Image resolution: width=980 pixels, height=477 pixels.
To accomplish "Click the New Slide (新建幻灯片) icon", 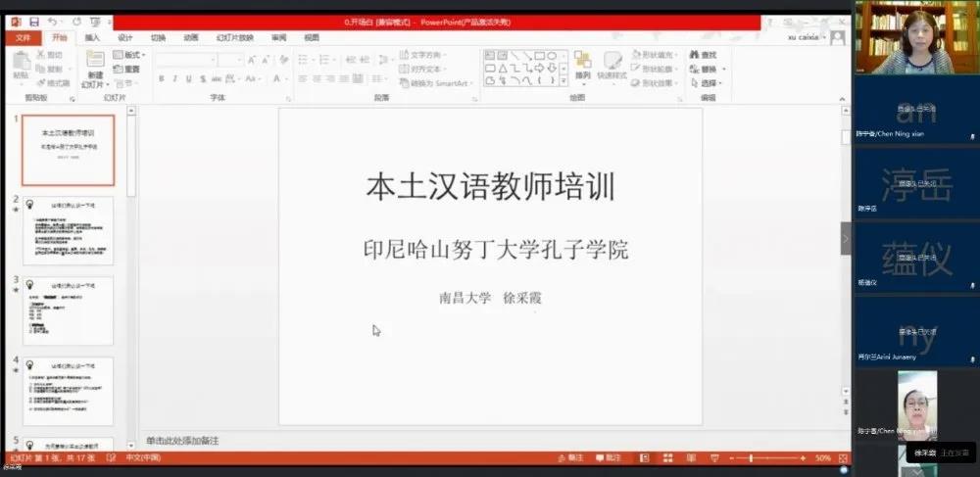I will point(95,60).
